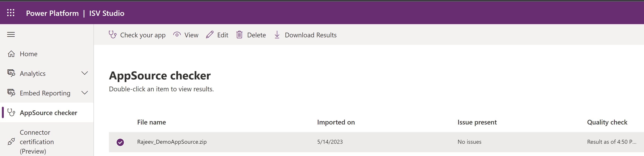Open the Rajeev_DemoAppSource.zip file name
The image size is (644, 156).
[172, 142]
